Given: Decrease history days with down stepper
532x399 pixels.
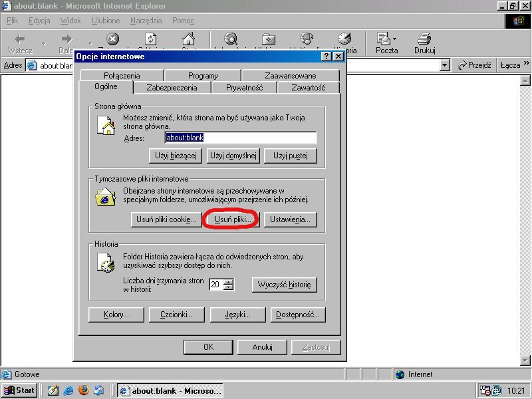Looking at the screenshot, I should 229,287.
